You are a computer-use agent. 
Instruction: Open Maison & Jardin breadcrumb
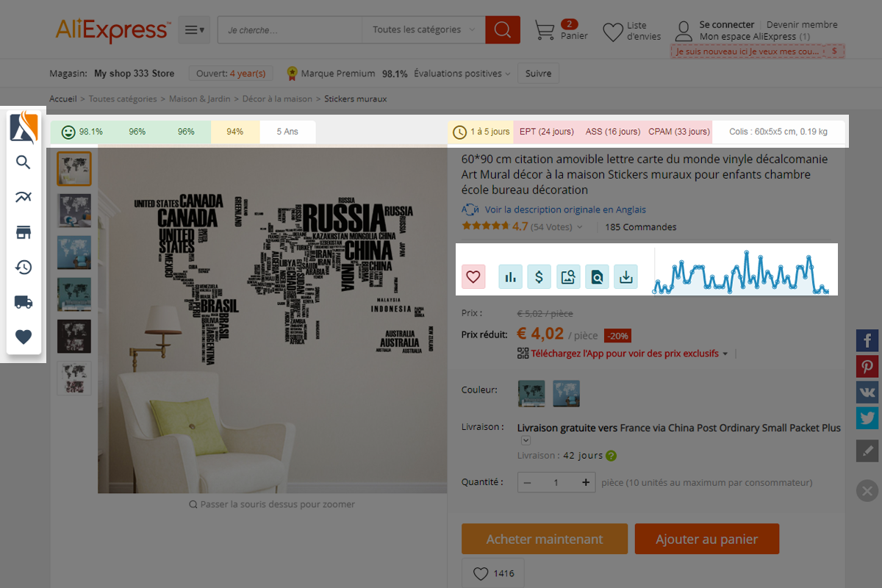(x=200, y=98)
